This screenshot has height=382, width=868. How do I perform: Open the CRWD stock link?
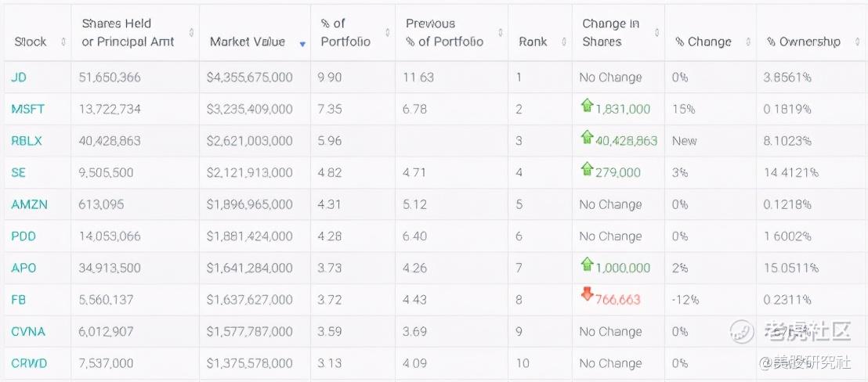pos(29,363)
